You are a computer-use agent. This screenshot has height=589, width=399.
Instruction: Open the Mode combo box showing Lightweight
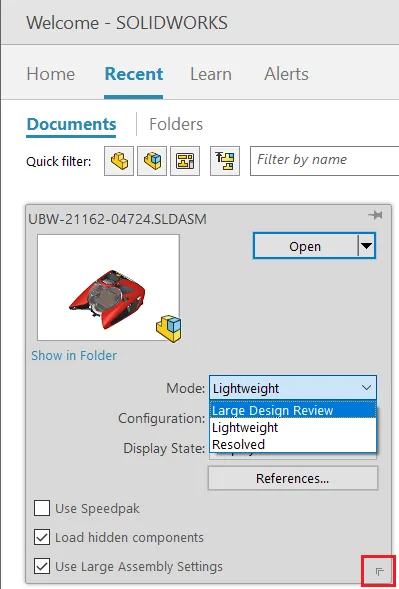(293, 388)
